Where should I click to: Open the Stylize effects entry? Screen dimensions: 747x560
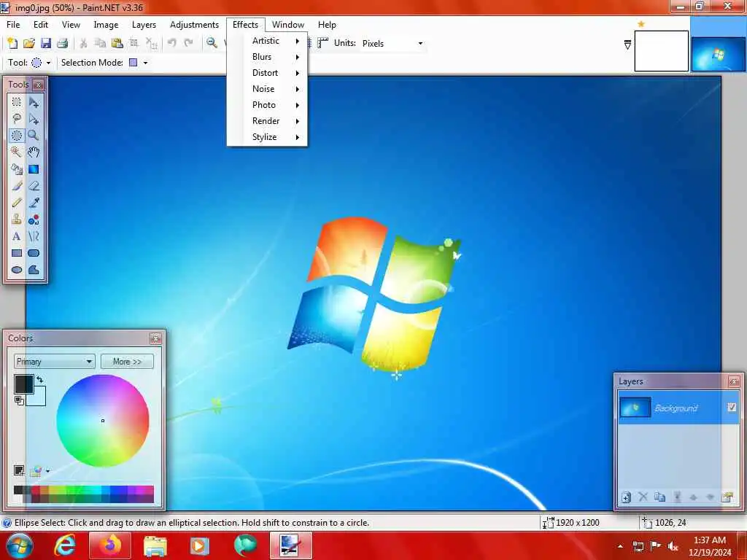point(267,137)
